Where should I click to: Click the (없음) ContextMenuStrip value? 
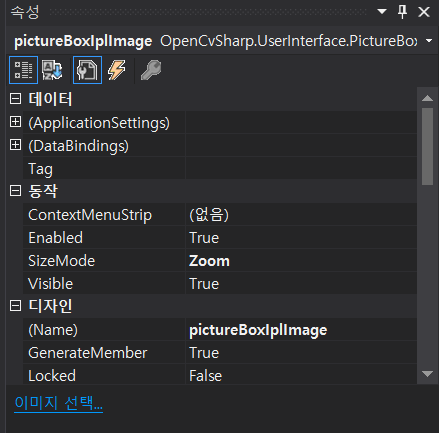click(x=209, y=215)
